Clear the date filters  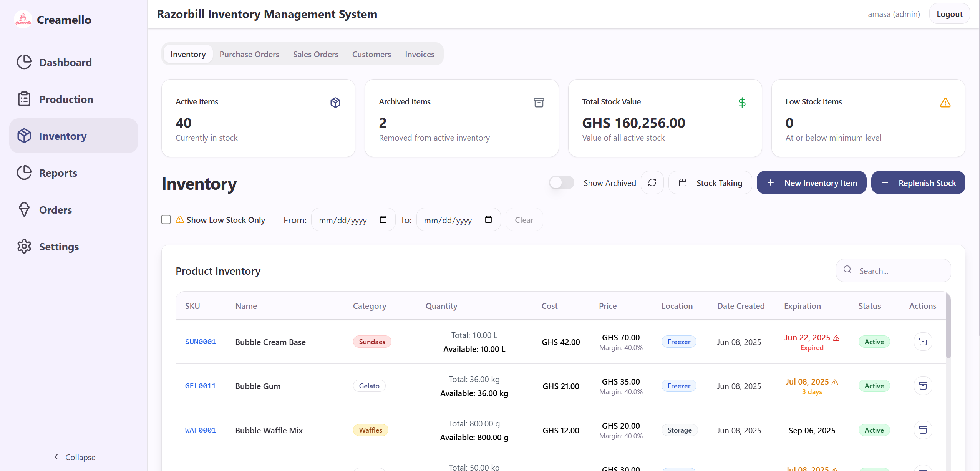pos(524,219)
